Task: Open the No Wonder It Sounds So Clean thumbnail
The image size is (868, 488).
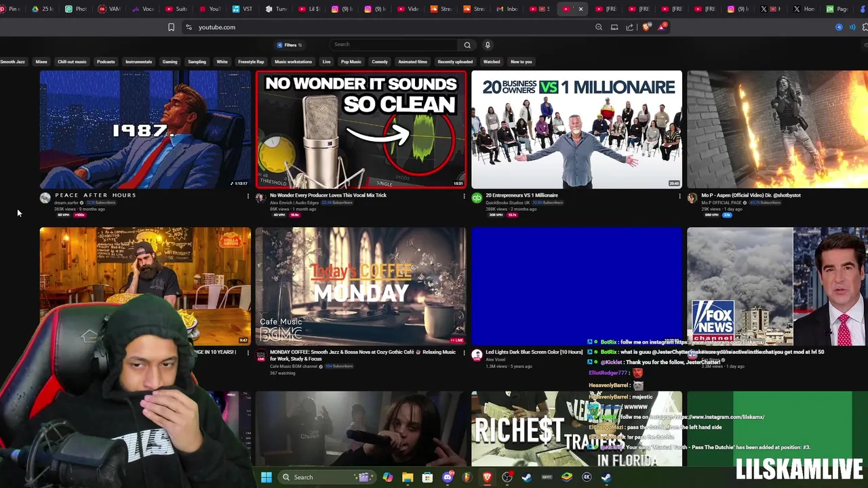Action: 361,129
